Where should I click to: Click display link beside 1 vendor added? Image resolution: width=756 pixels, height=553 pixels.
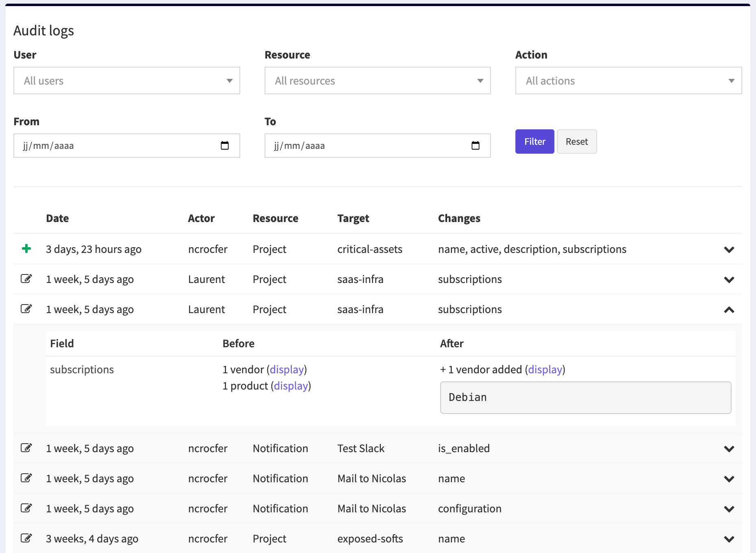click(x=545, y=370)
